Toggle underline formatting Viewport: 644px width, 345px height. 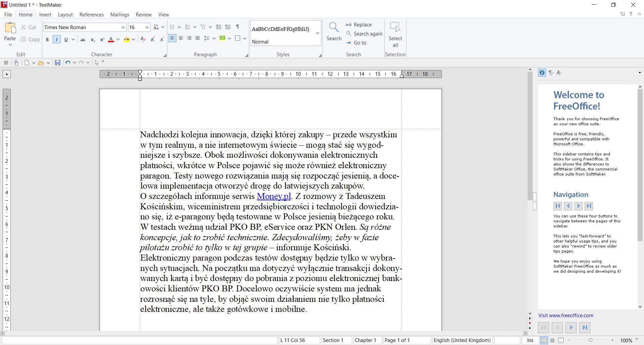(x=66, y=39)
